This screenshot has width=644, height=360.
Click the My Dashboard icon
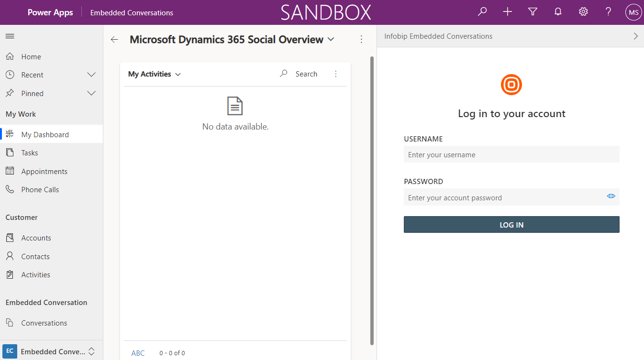[x=10, y=134]
